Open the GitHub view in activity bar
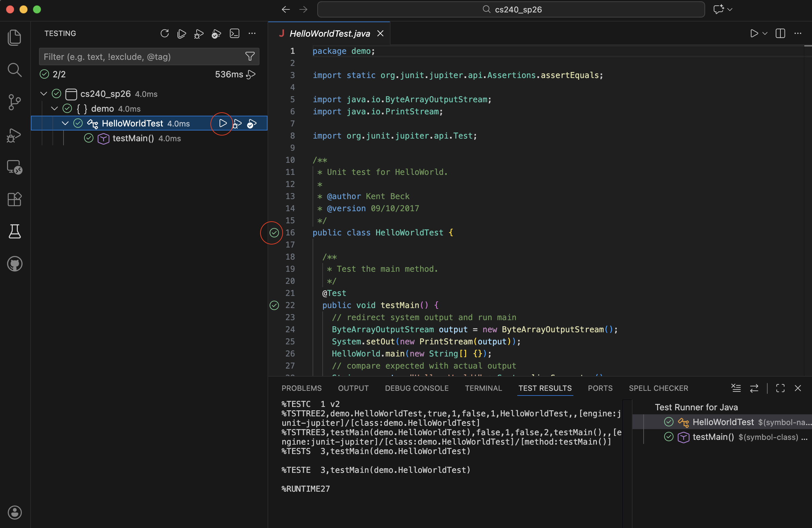 coord(14,264)
